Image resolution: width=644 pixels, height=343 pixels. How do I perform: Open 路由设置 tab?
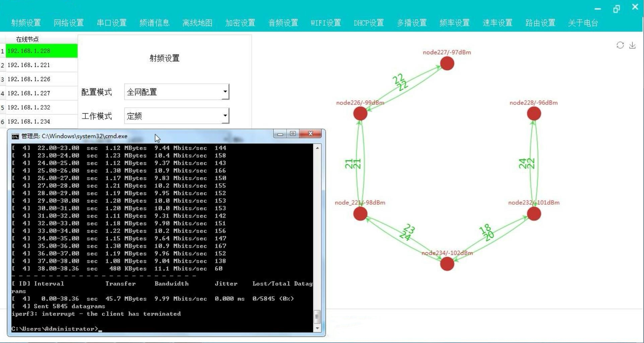click(540, 23)
